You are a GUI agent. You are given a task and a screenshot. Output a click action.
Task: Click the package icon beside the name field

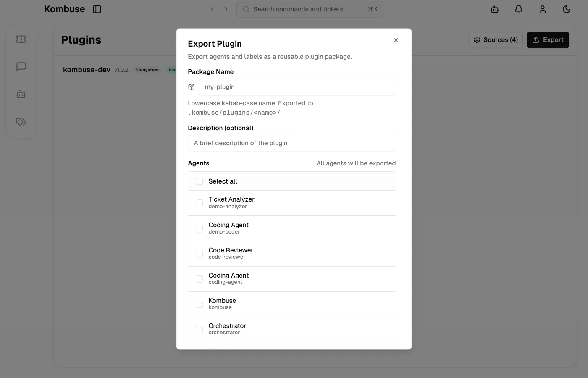[x=192, y=87]
